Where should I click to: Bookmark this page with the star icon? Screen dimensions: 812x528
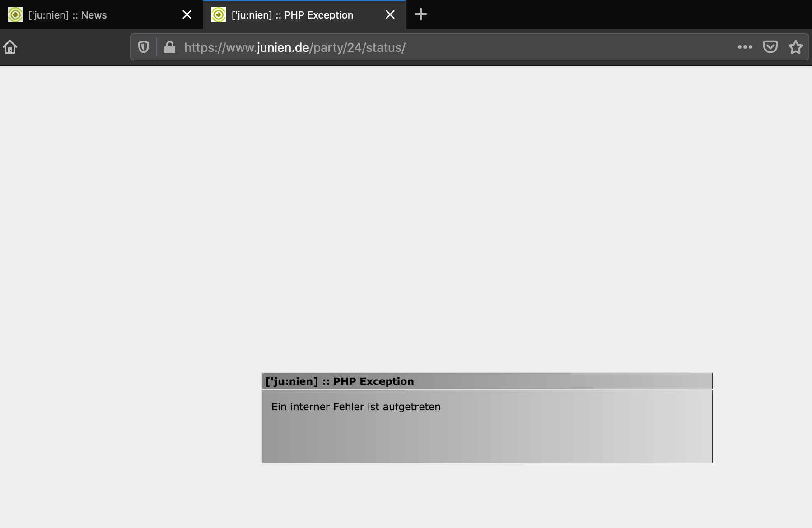click(795, 47)
